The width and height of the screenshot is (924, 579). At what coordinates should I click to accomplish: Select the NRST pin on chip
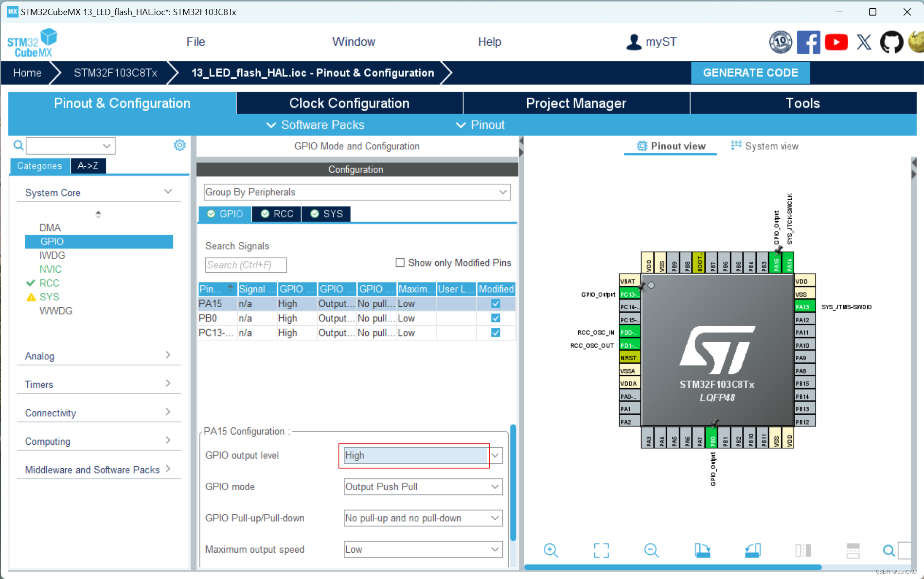point(630,358)
